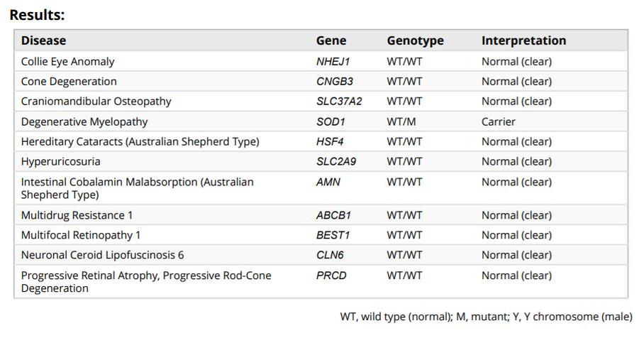Select Intestinal Cobalamin Malabsorption disease text

tap(137, 188)
